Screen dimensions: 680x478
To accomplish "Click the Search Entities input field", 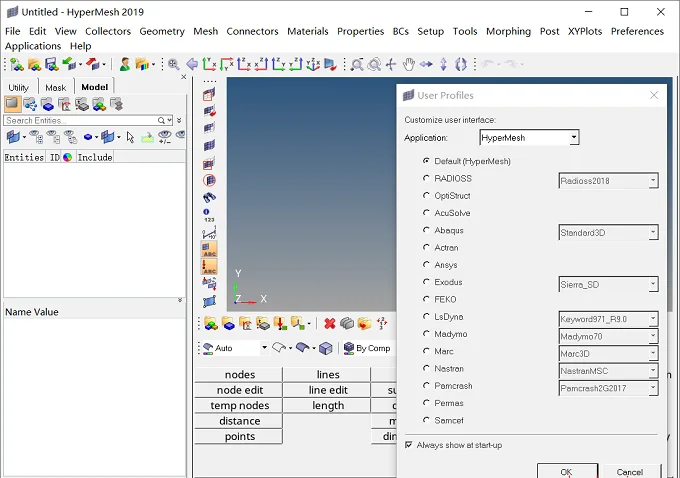I will 82,120.
